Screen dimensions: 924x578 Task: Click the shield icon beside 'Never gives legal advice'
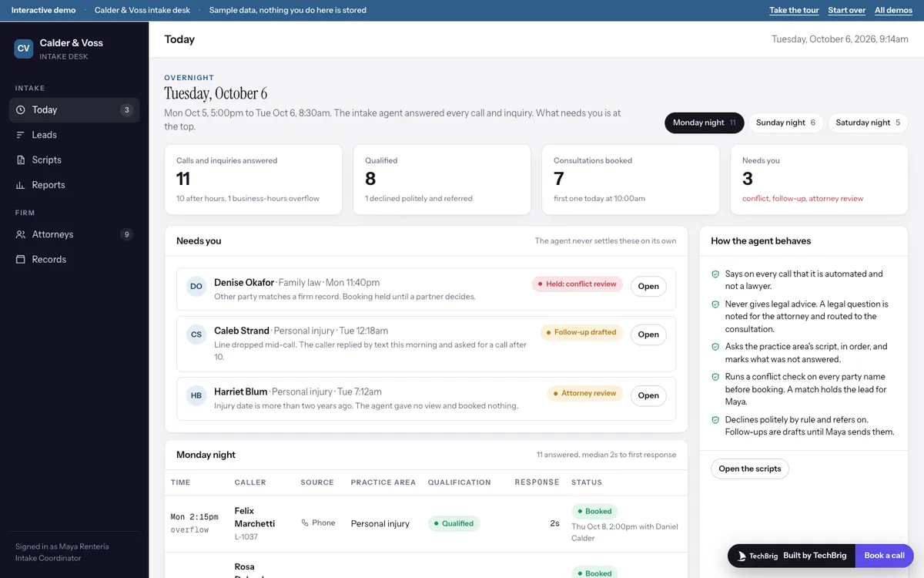pyautogui.click(x=715, y=304)
